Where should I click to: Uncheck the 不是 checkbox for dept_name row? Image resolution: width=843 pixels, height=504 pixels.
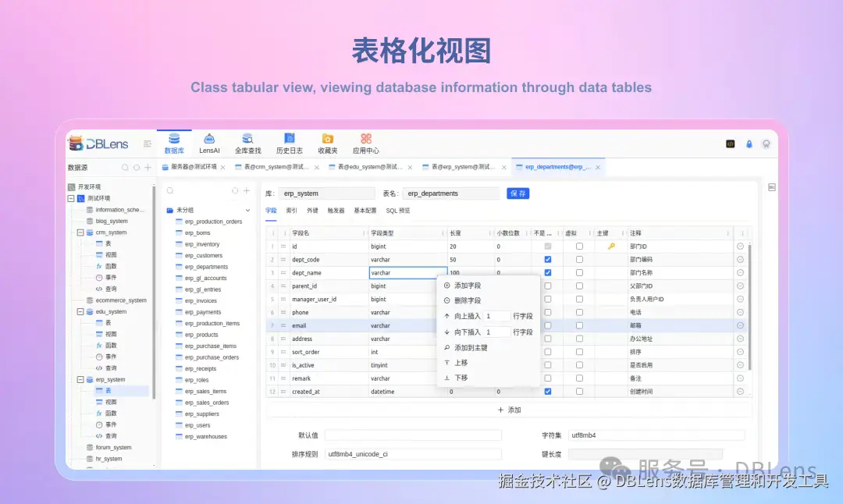coord(548,272)
